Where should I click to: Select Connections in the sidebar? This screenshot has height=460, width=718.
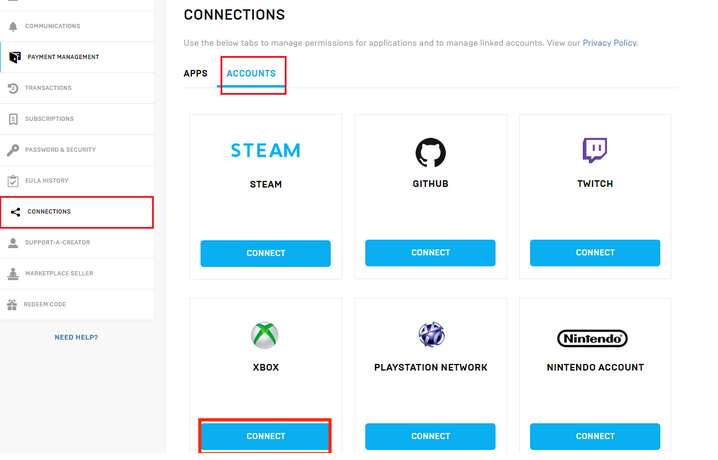point(77,212)
